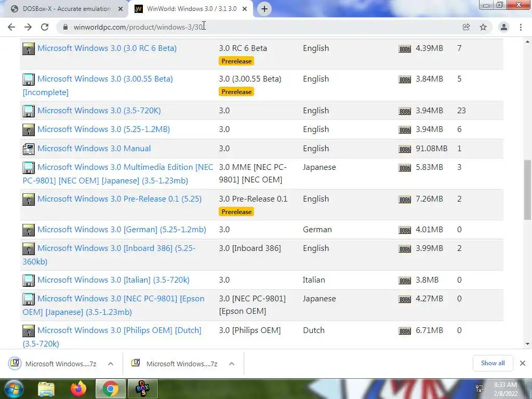
Task: Share this page using the share icon
Action: 467,27
